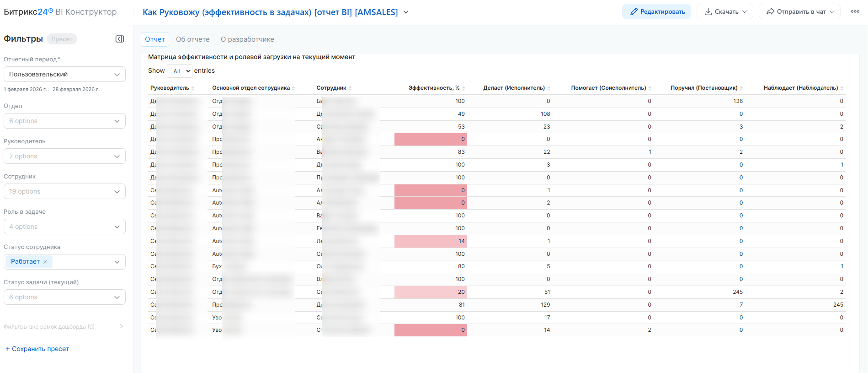This screenshot has height=373, width=868.
Task: Click the 'Сохранить пресет' link
Action: pyautogui.click(x=37, y=349)
